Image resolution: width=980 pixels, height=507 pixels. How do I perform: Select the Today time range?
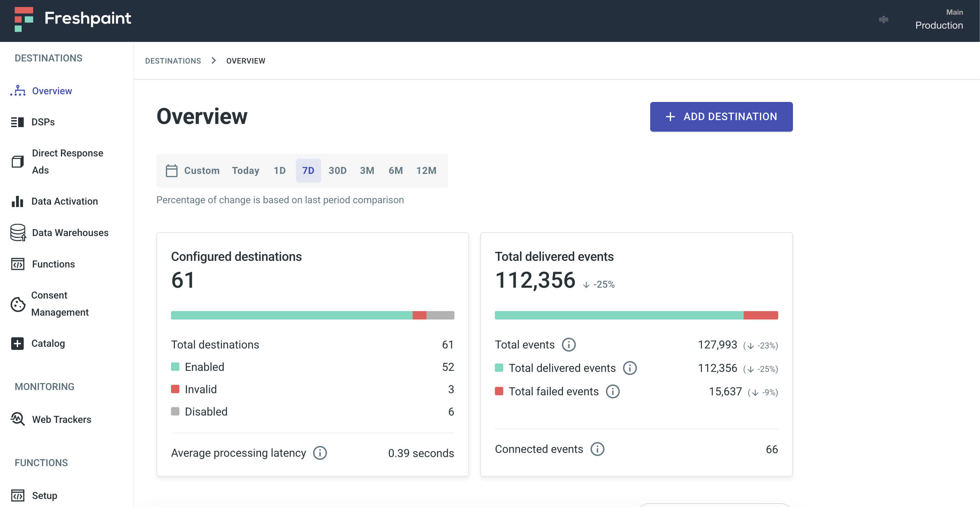245,170
